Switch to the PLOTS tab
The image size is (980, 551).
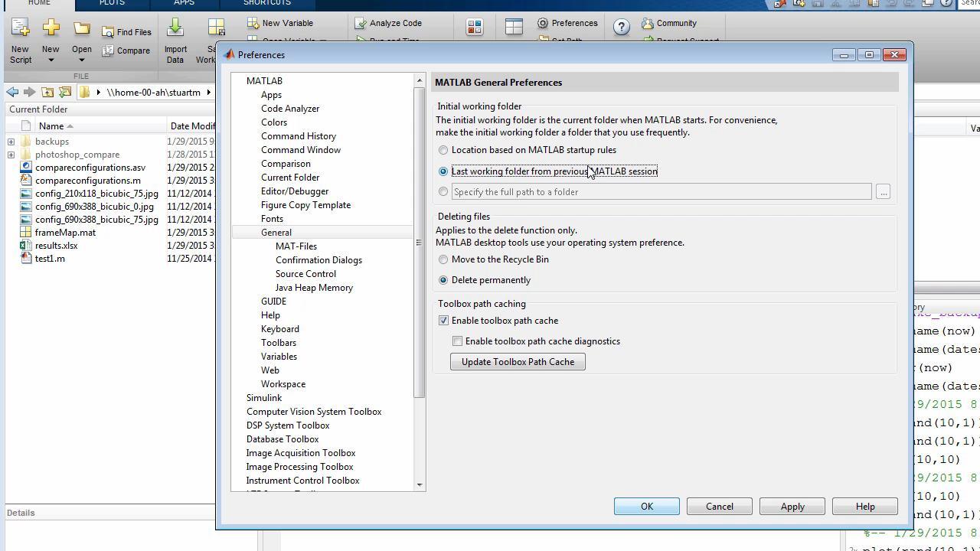pos(112,3)
